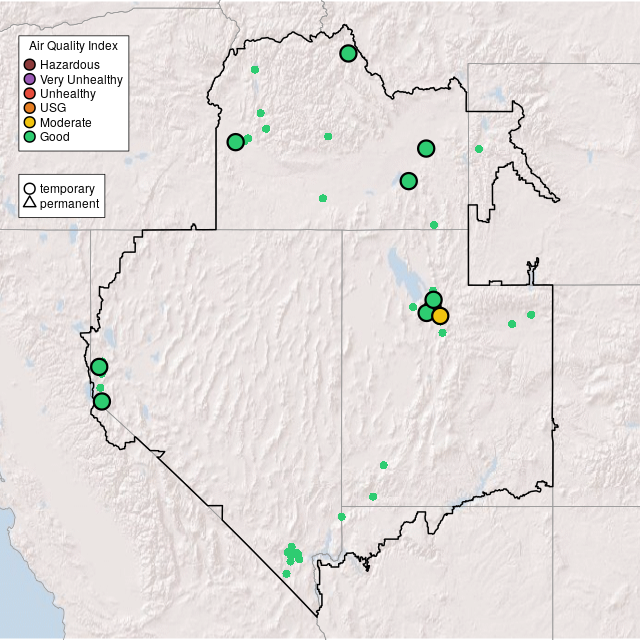Image resolution: width=640 pixels, height=640 pixels.
Task: Click the Unhealthy red legend swatch
Action: coord(30,94)
